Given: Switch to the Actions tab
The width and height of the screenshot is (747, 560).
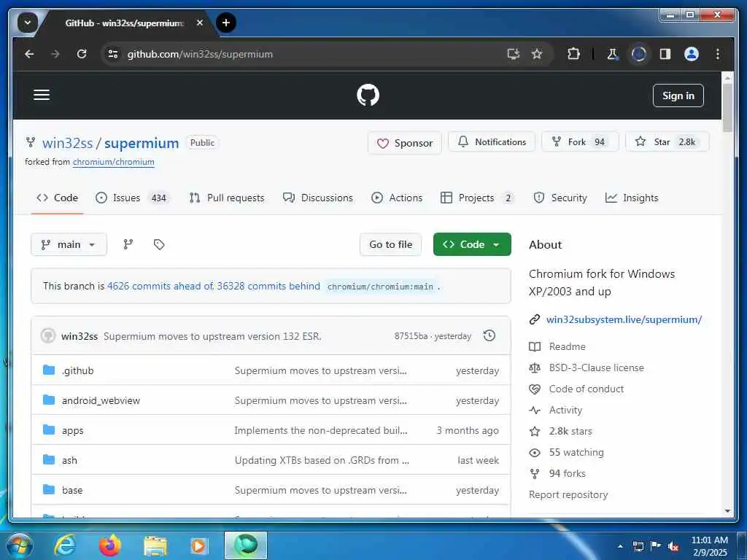Looking at the screenshot, I should point(397,198).
